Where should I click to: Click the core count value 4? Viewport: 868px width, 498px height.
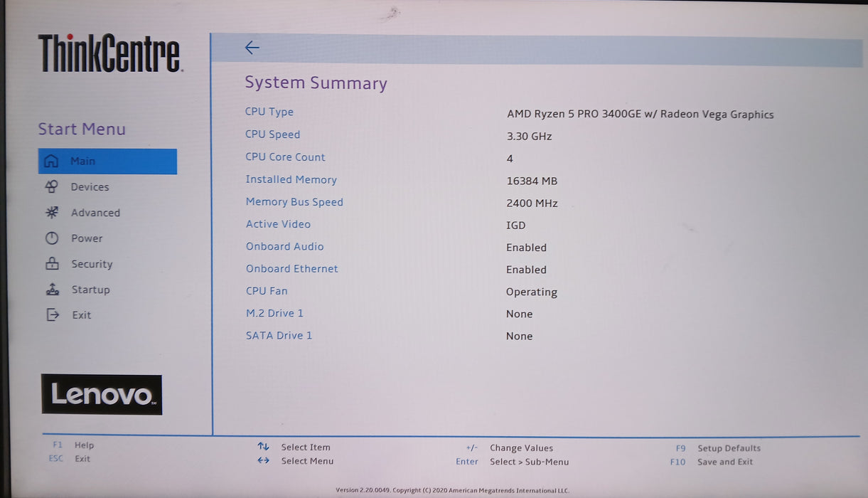coord(510,159)
